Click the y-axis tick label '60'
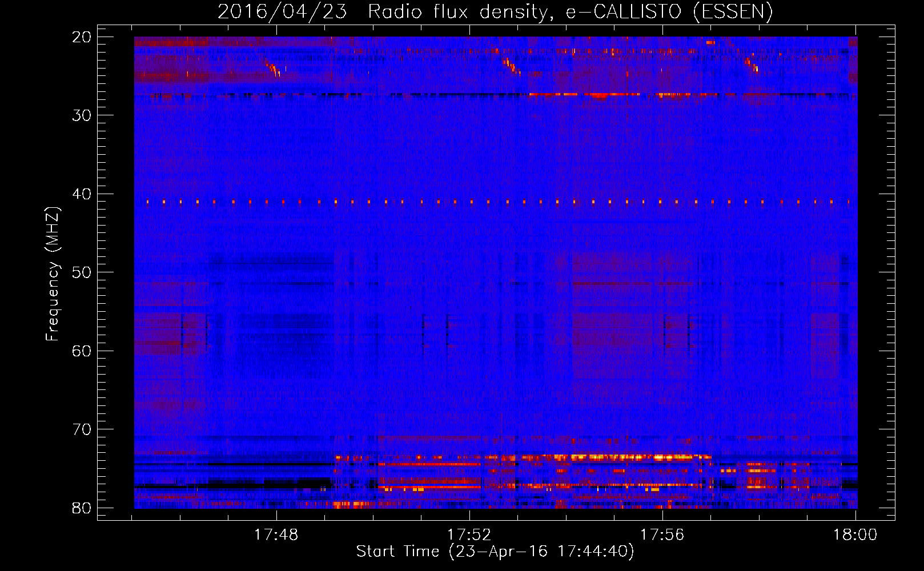Screen dimensions: 924x571 pyautogui.click(x=82, y=351)
